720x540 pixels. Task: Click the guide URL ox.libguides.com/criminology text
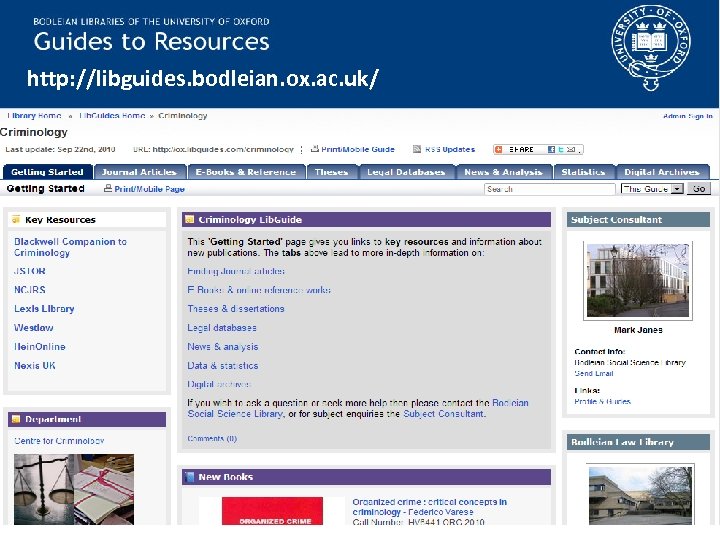[223, 149]
